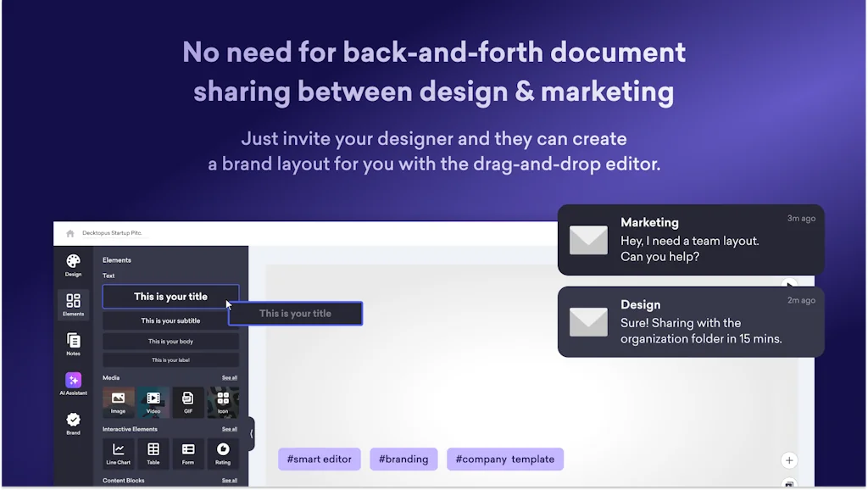Launch the AI Assistant
Screen dimensions: 868x490
click(x=74, y=383)
